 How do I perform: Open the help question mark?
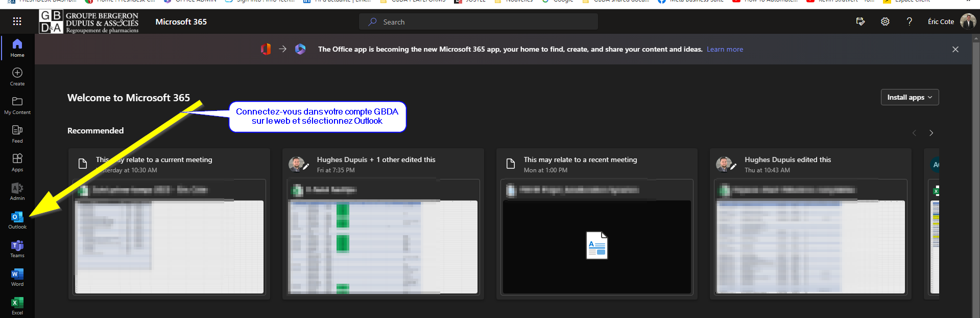coord(910,21)
